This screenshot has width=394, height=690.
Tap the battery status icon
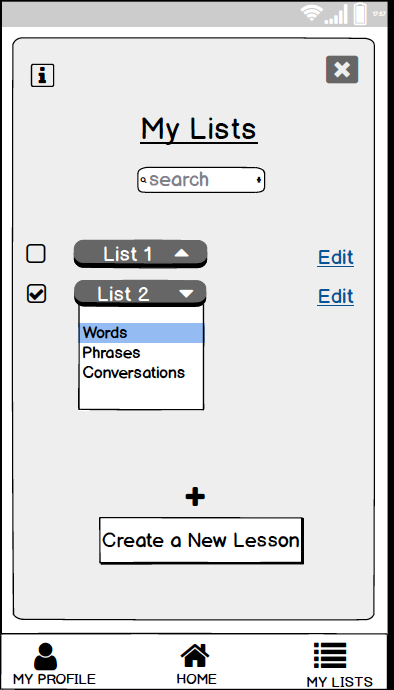click(360, 14)
